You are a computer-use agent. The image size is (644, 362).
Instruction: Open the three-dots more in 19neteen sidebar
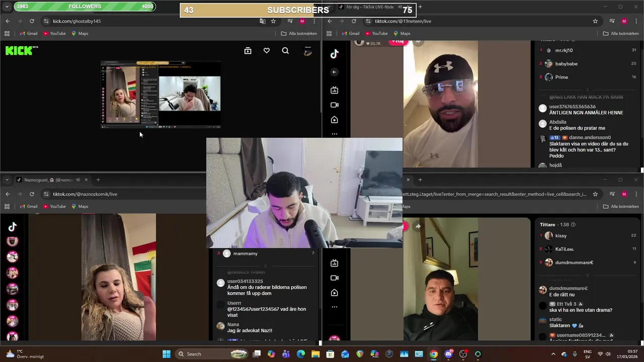click(334, 134)
